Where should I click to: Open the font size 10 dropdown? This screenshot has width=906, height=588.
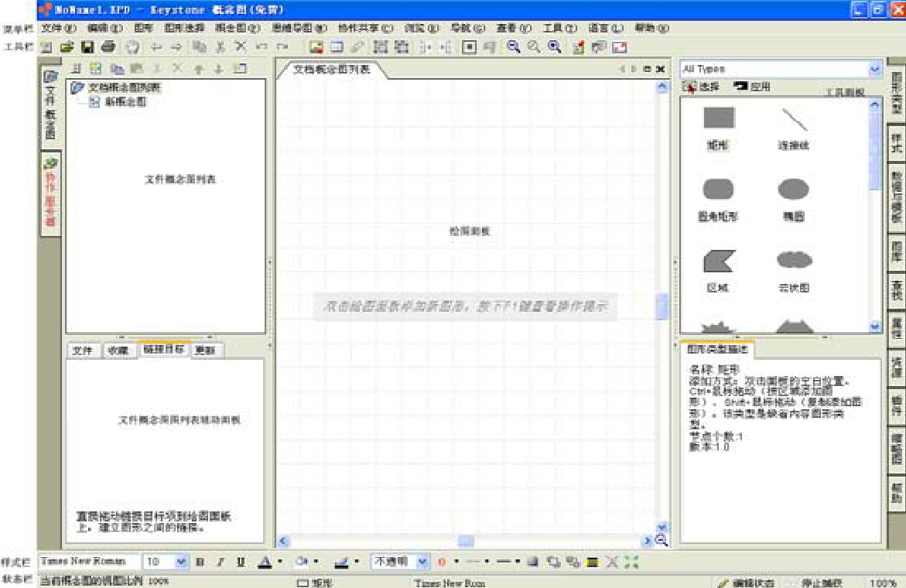(x=181, y=562)
